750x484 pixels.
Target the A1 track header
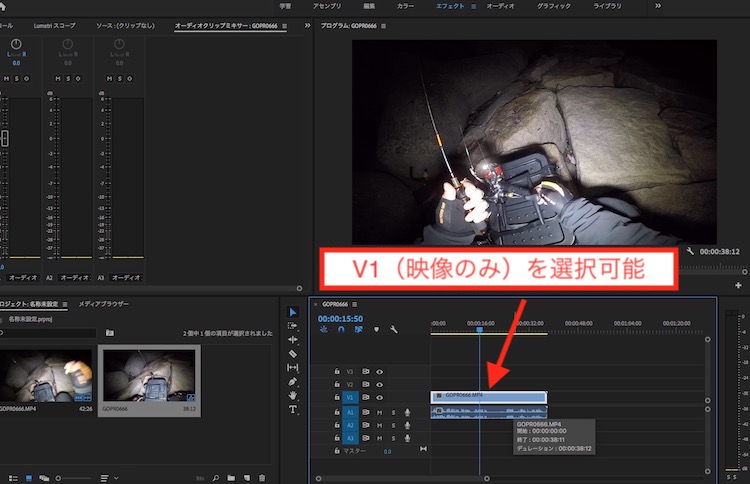350,412
